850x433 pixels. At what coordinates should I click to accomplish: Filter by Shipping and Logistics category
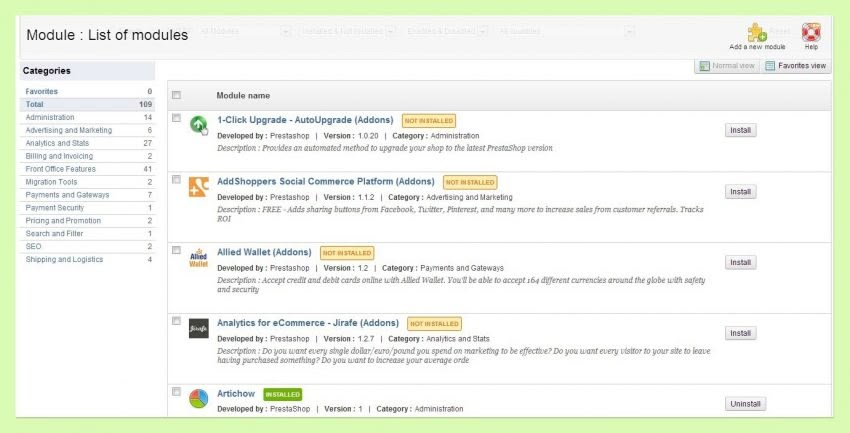pos(89,260)
